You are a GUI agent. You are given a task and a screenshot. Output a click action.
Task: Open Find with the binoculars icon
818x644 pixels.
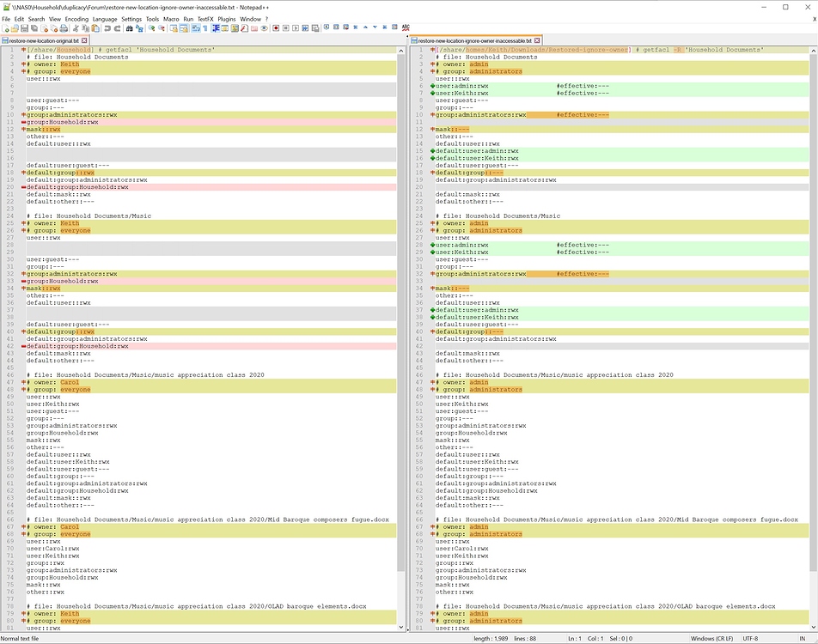pyautogui.click(x=130, y=28)
